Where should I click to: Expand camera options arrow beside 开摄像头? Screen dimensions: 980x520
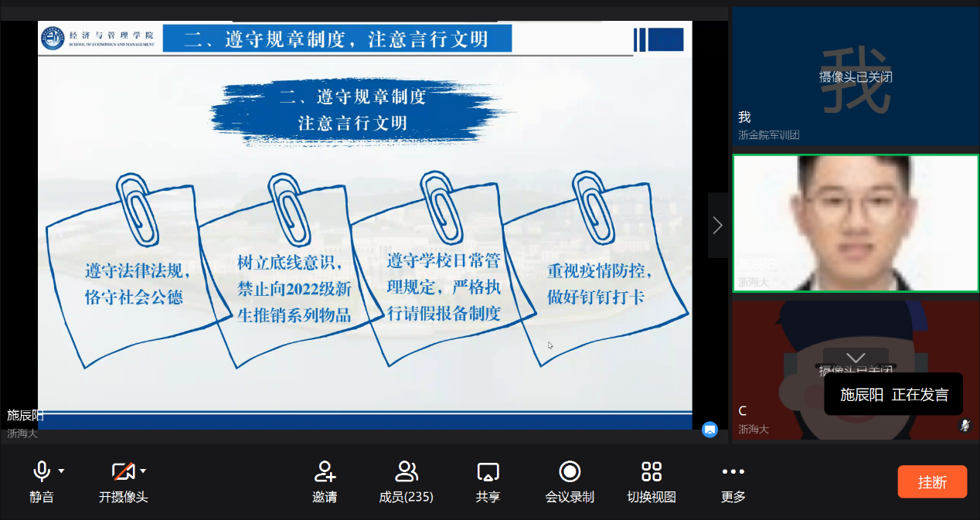click(x=143, y=471)
